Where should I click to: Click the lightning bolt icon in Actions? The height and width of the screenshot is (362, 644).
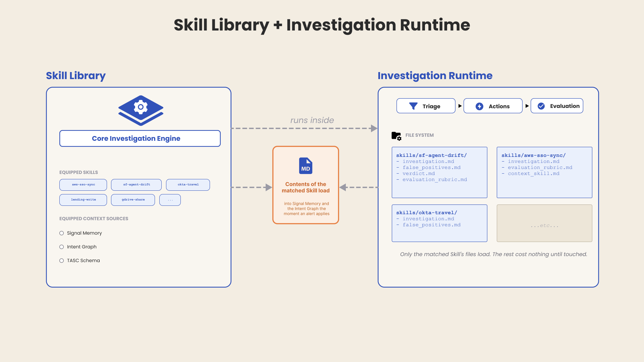click(x=479, y=106)
